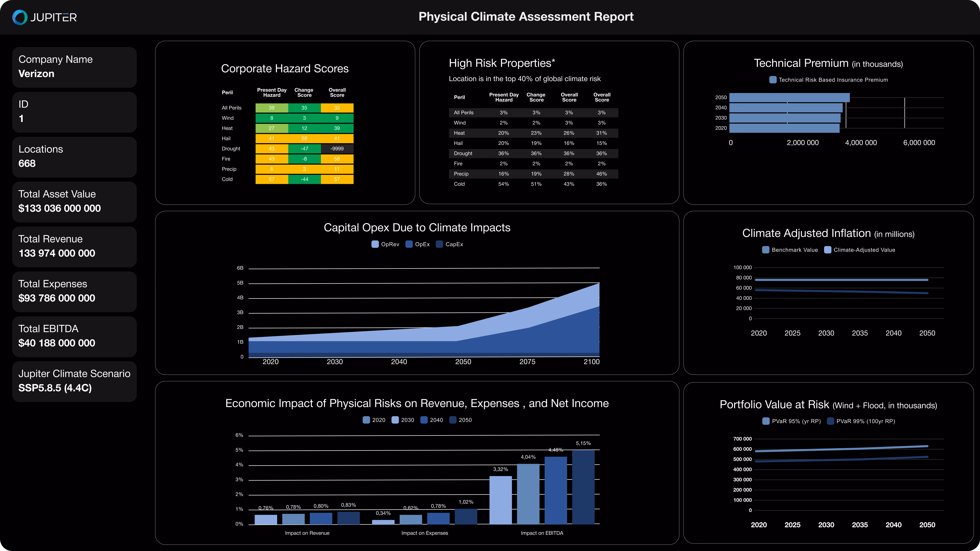Click the Drought overall score -9999 cell
Screen dimensions: 980x551
[x=337, y=149]
